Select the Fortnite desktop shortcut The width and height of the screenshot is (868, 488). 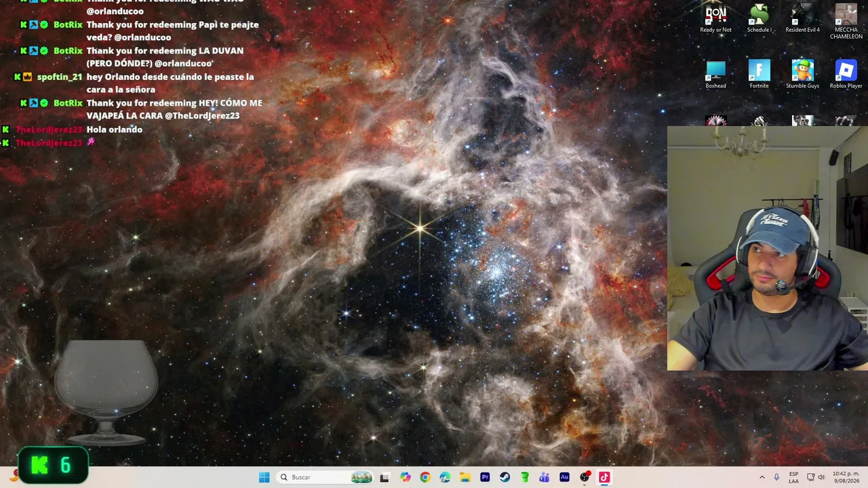coord(759,75)
